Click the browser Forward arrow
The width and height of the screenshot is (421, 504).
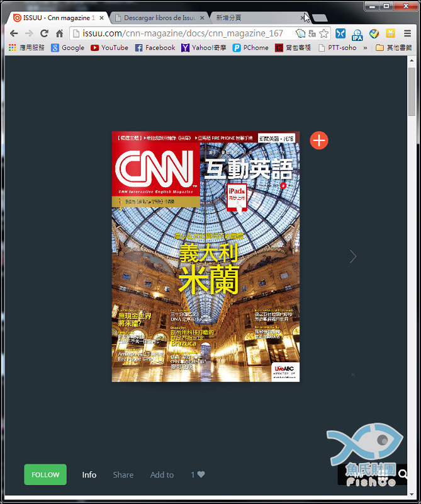point(29,33)
